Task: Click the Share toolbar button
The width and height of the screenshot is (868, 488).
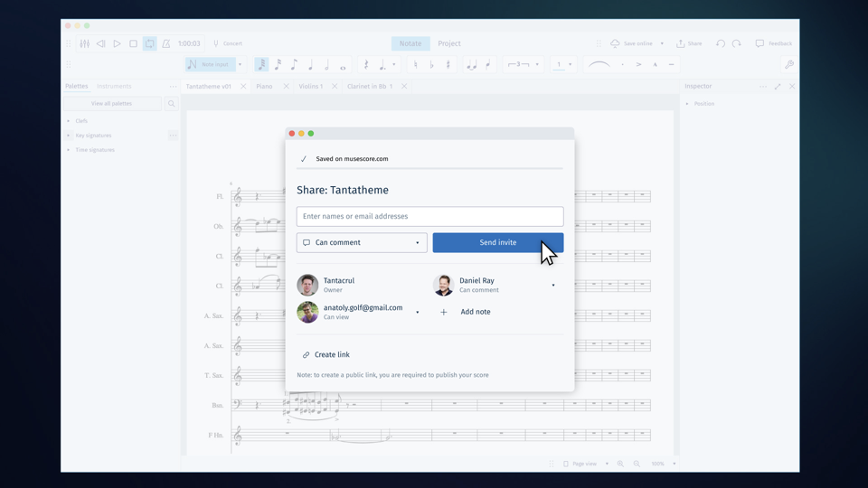Action: pos(689,43)
